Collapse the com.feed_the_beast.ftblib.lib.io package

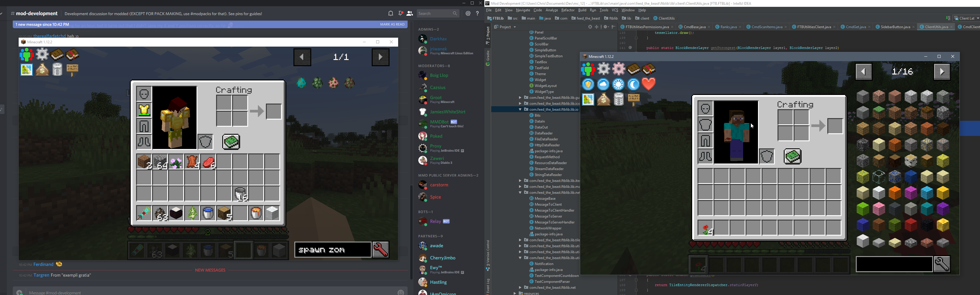coord(520,110)
